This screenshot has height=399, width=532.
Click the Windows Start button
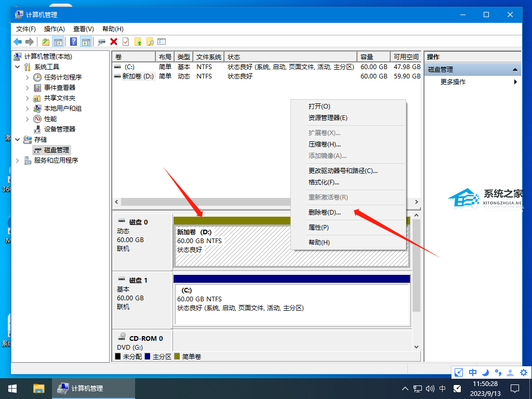(x=12, y=388)
